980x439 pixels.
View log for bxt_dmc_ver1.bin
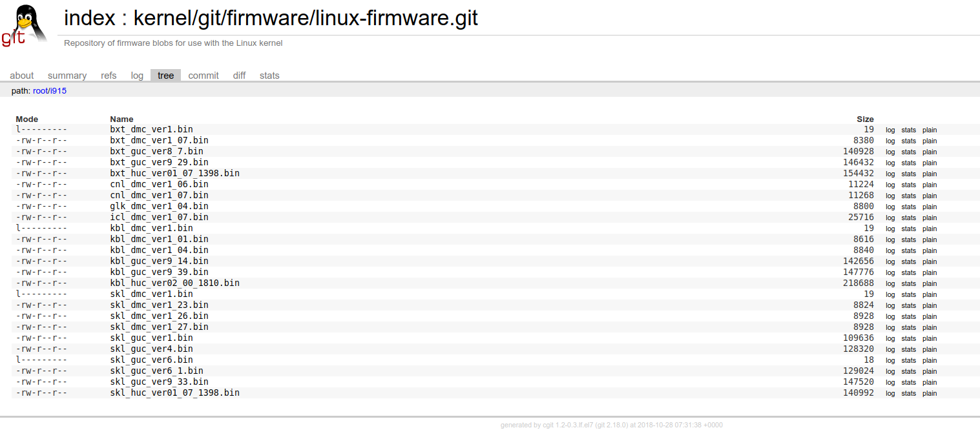[890, 130]
